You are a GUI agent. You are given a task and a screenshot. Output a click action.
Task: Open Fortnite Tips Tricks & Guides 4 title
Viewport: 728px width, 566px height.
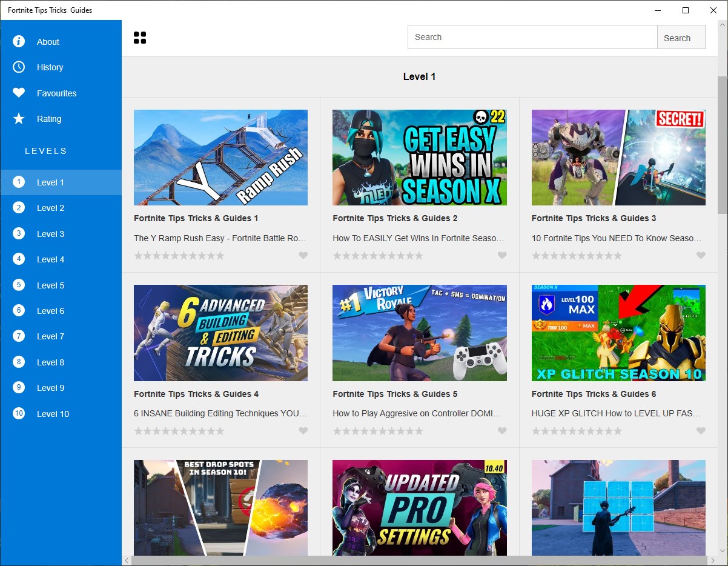196,394
